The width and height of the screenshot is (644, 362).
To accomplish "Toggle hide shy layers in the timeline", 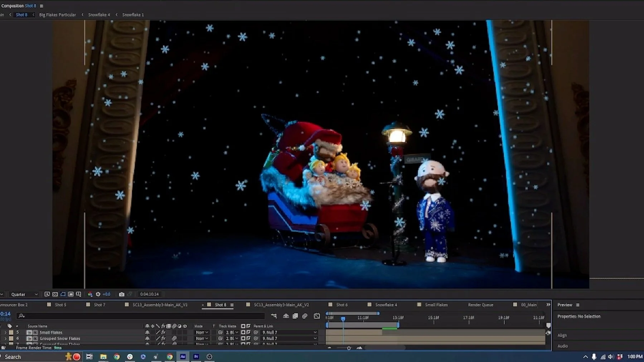I will (286, 316).
